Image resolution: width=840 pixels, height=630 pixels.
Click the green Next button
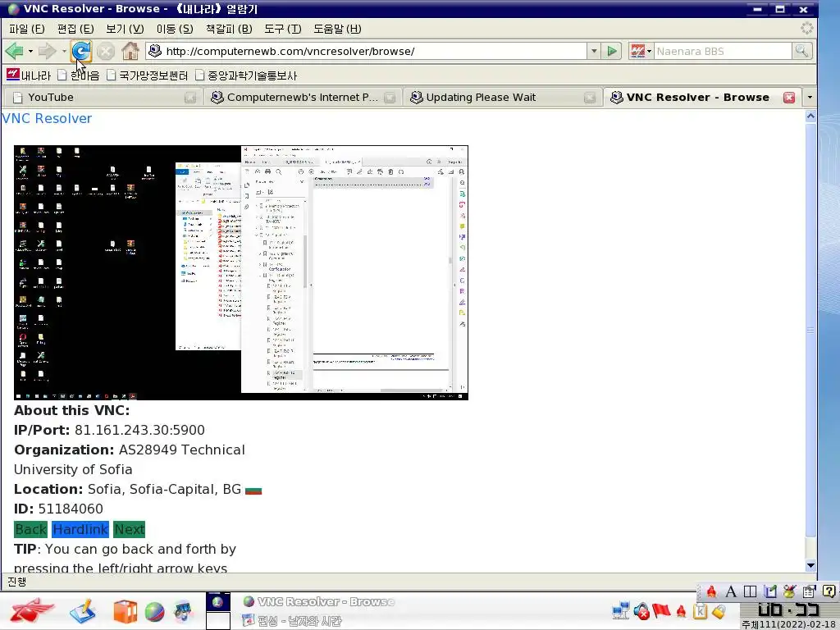(129, 529)
